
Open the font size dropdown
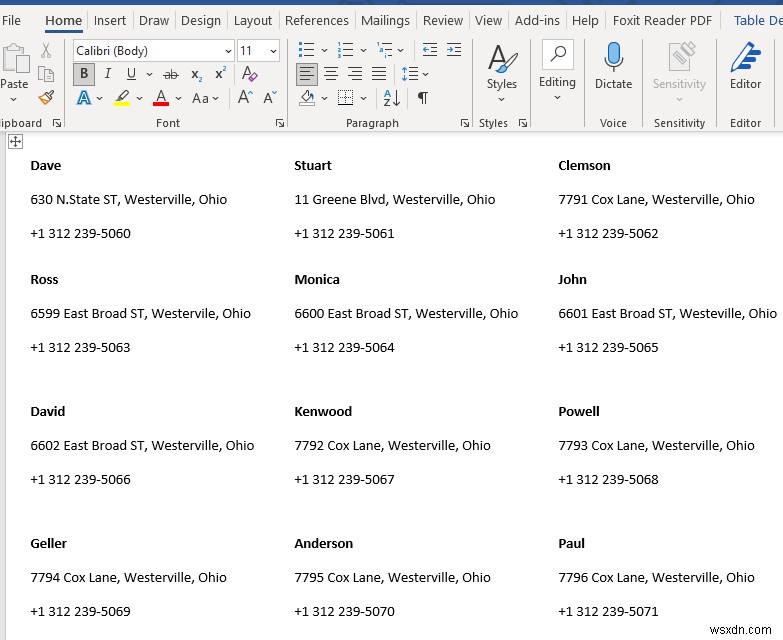coord(273,51)
